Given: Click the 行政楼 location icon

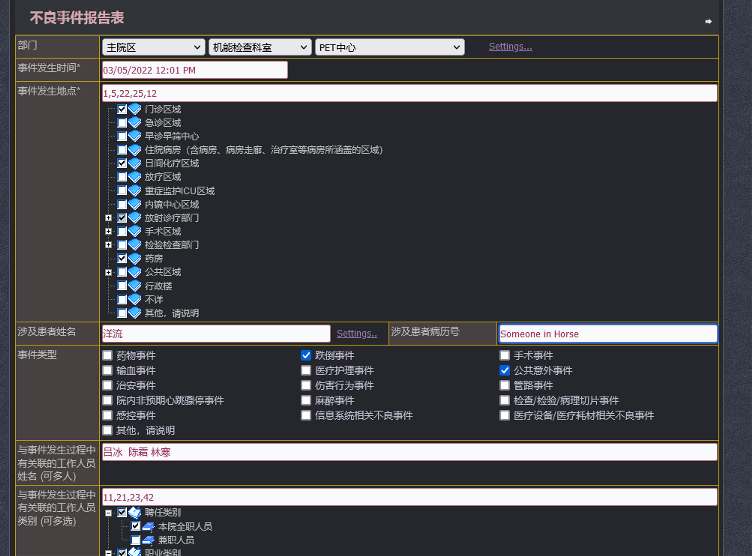Looking at the screenshot, I should coord(135,286).
